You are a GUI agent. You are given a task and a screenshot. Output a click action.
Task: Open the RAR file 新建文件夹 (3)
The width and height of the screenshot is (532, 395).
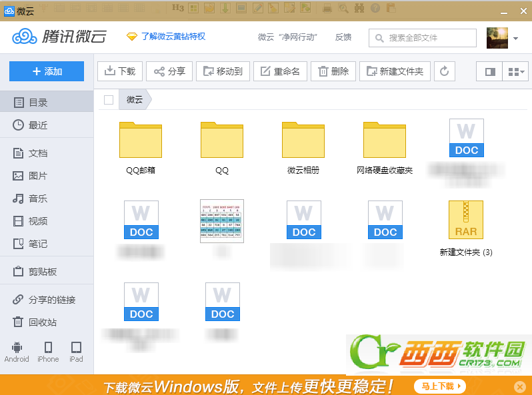[x=466, y=228]
